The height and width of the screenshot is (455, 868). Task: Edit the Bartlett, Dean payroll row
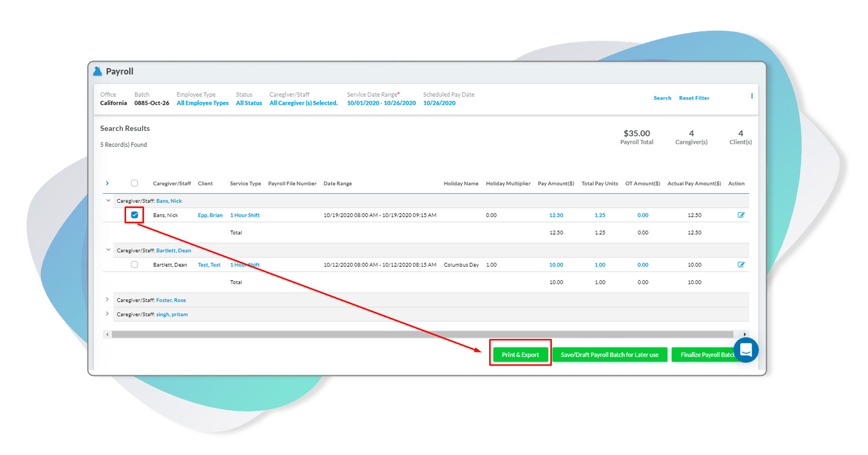(741, 264)
